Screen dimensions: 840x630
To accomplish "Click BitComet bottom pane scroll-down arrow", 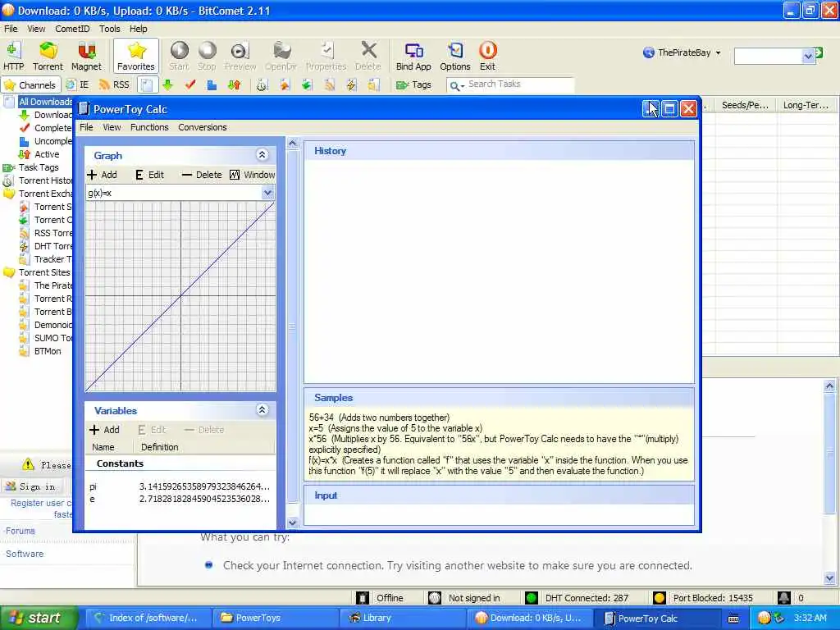I will click(x=829, y=578).
